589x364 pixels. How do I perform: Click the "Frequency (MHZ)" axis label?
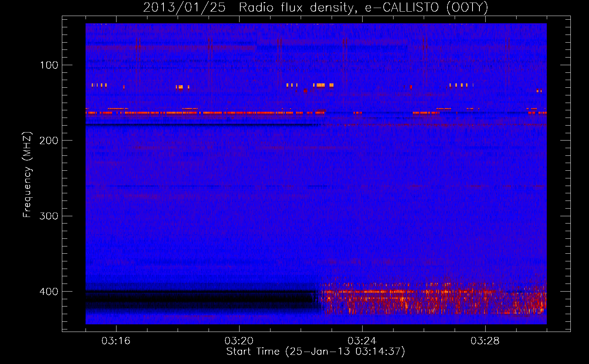[x=27, y=175]
